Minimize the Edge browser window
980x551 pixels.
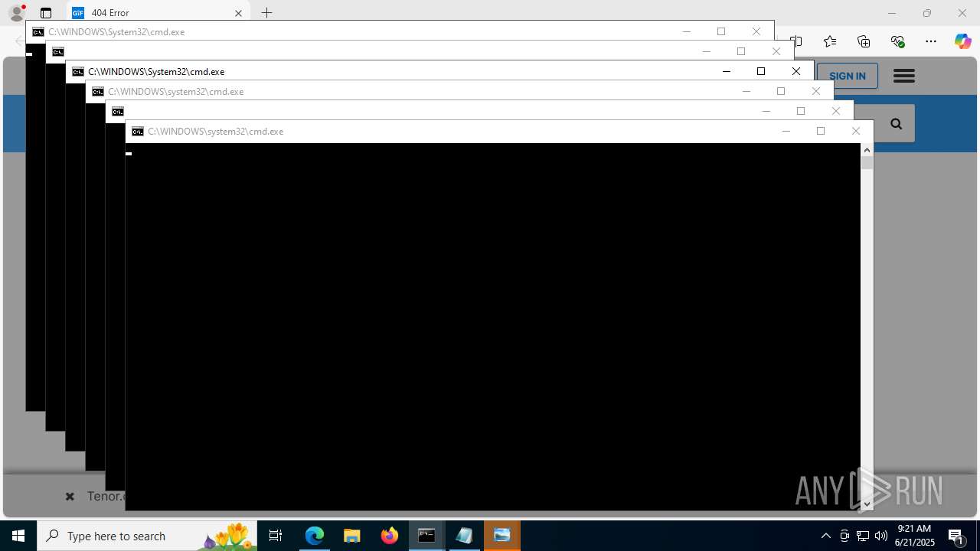point(892,13)
